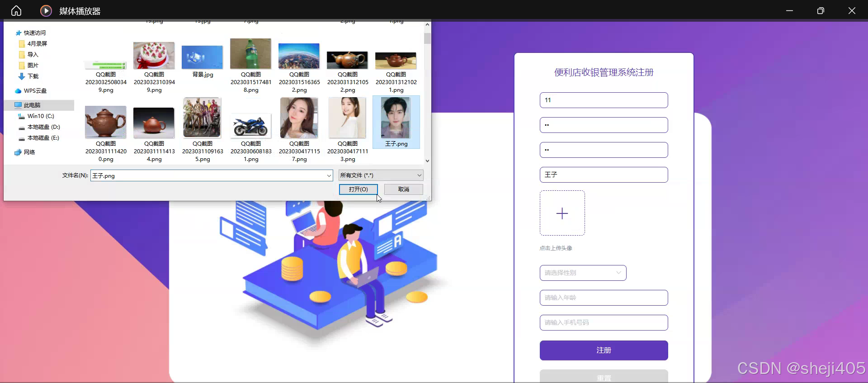This screenshot has height=383, width=868.
Task: Click the purple 注册 register button
Action: point(604,350)
